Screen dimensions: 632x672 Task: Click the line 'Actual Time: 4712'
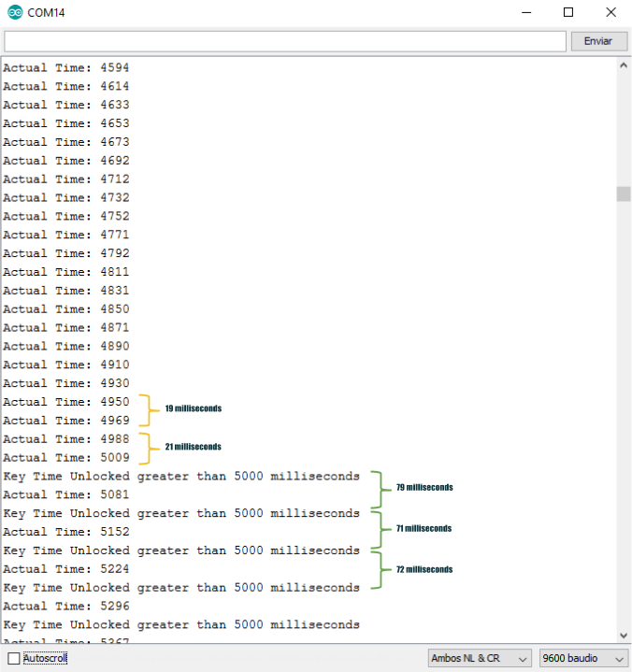point(66,179)
